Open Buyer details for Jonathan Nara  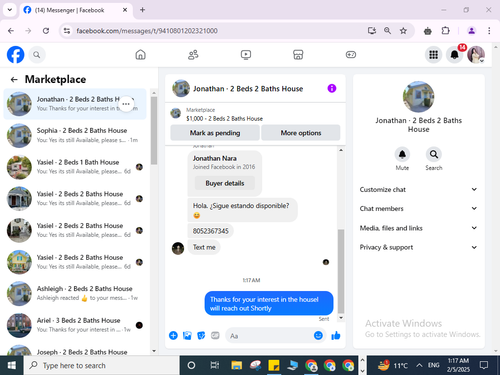coord(225,183)
